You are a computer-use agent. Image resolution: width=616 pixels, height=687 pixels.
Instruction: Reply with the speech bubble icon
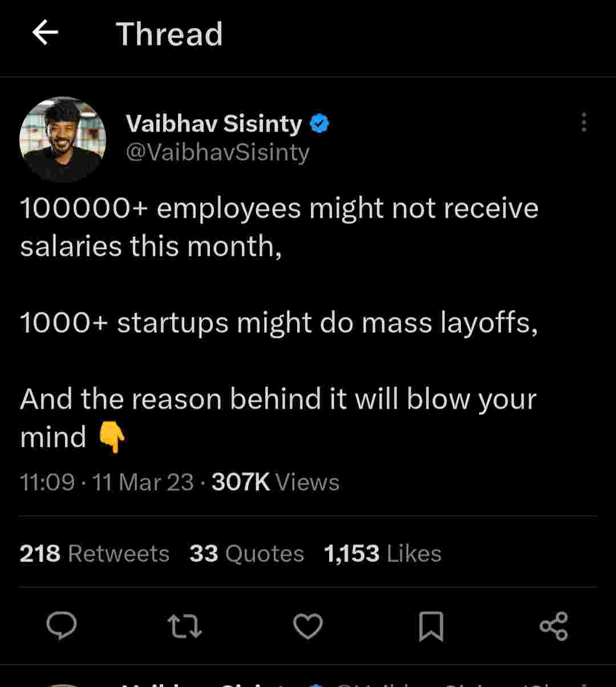(62, 626)
